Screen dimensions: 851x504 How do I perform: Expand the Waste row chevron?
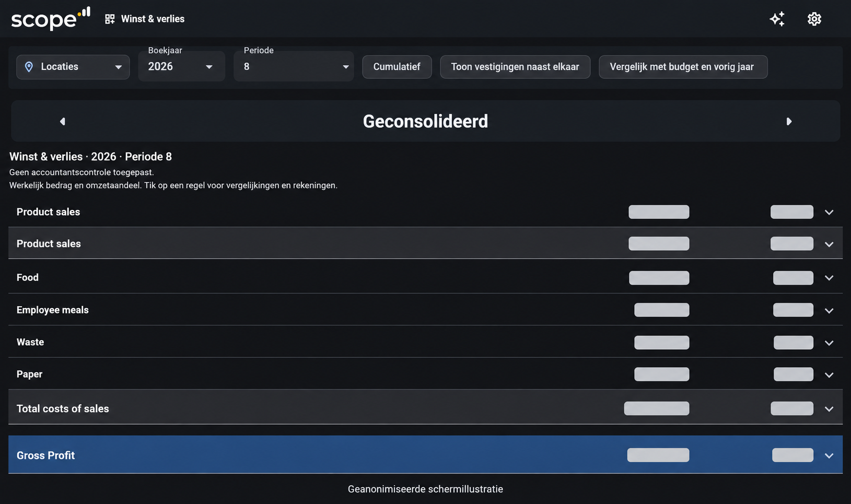pos(829,343)
